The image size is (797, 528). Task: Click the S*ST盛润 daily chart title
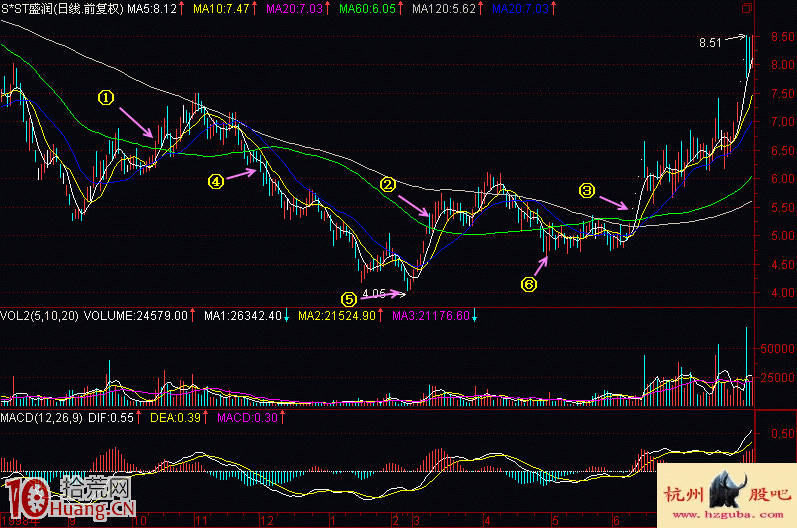coord(62,9)
